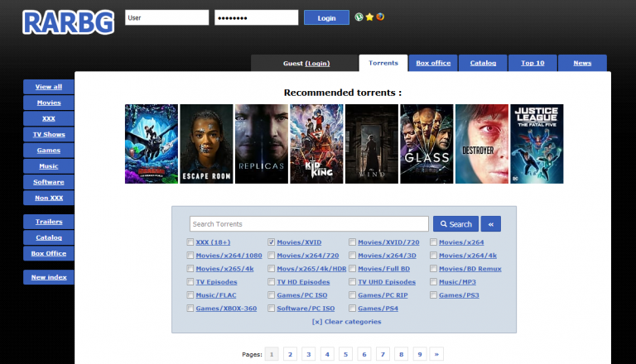Viewport: 636px width, 364px height.
Task: Collapse categories with the « button
Action: pyautogui.click(x=491, y=223)
